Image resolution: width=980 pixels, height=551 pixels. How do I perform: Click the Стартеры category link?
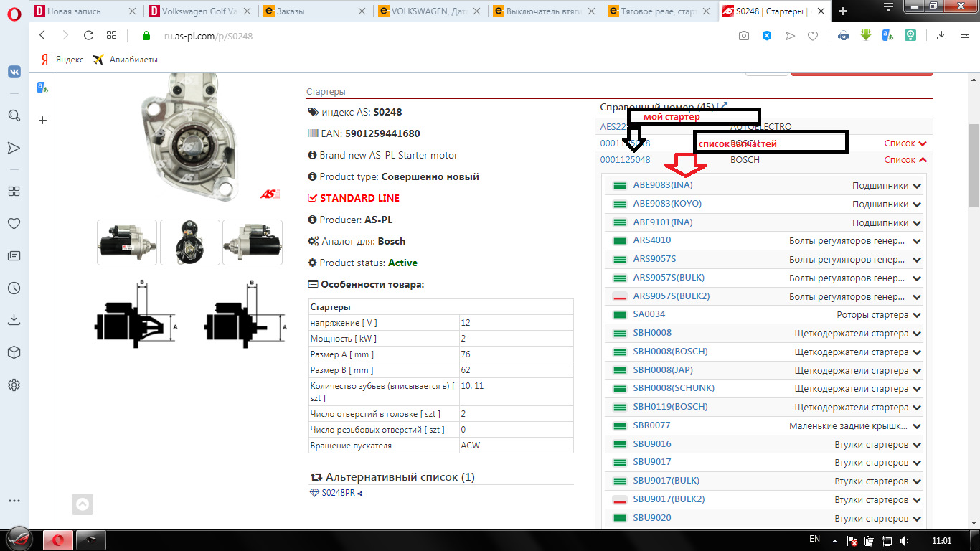click(x=326, y=92)
